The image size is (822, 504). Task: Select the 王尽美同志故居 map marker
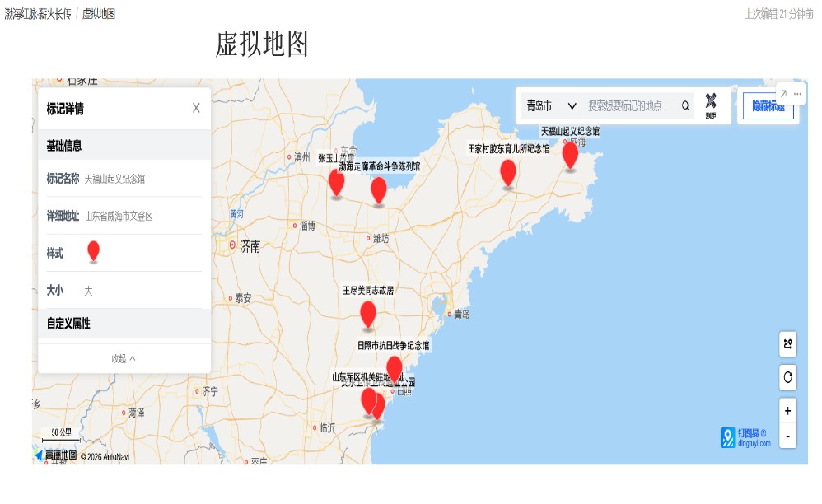pyautogui.click(x=368, y=314)
